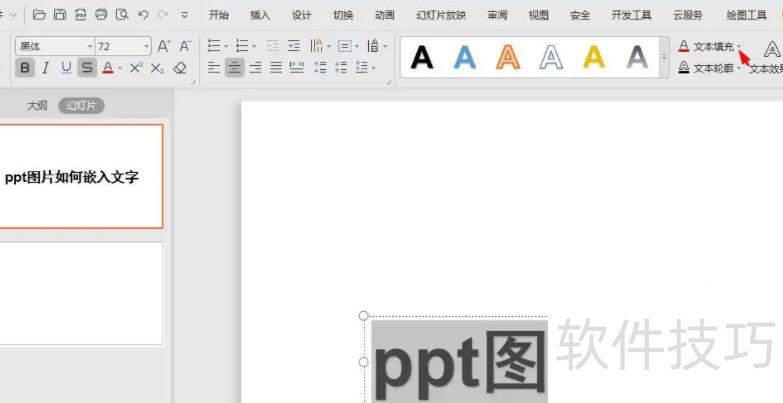The image size is (783, 403).
Task: Click the distributed alignment icon
Action: click(x=297, y=67)
